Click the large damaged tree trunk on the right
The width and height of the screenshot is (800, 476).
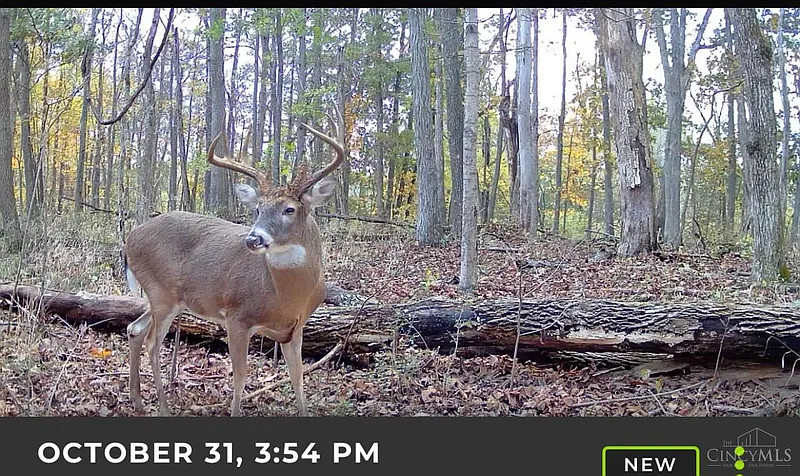pos(629,133)
